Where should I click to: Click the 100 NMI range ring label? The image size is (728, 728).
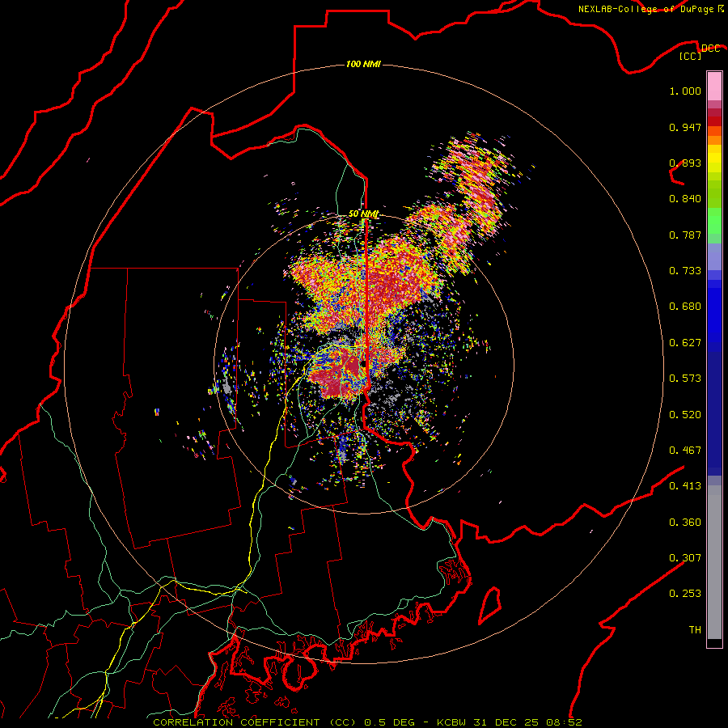pos(363,64)
